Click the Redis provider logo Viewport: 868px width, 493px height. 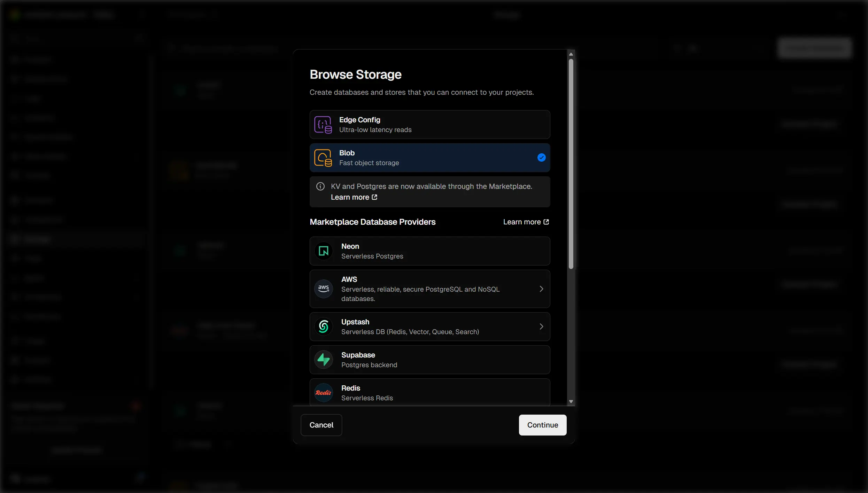coord(324,393)
